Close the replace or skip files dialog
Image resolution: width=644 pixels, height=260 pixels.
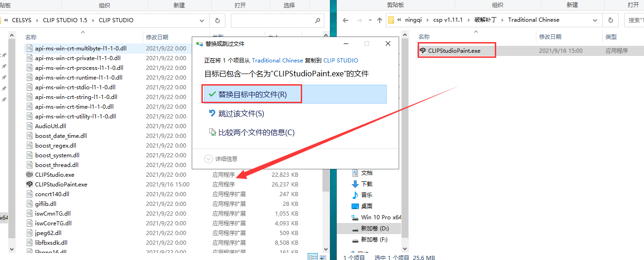tap(388, 43)
